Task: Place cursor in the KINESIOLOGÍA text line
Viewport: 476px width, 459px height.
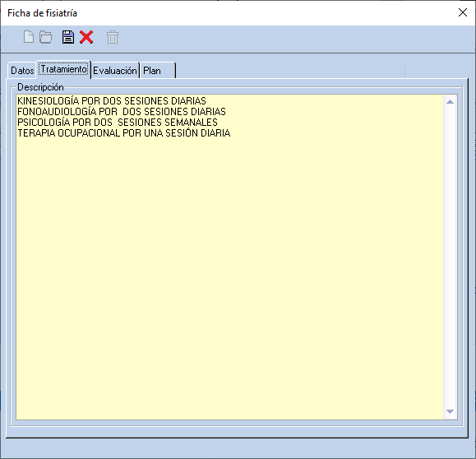Action: pos(112,101)
